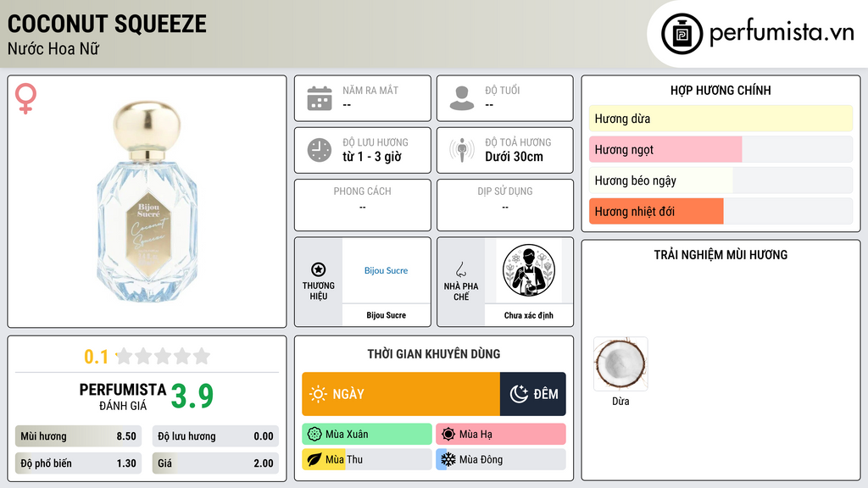Click the clock icon for Độ lưu hương
This screenshot has width=868, height=488.
click(x=320, y=150)
